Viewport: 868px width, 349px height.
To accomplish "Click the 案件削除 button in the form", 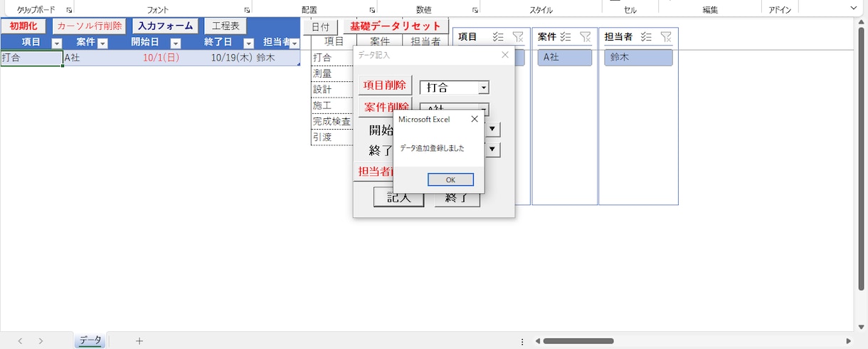I will pos(385,107).
